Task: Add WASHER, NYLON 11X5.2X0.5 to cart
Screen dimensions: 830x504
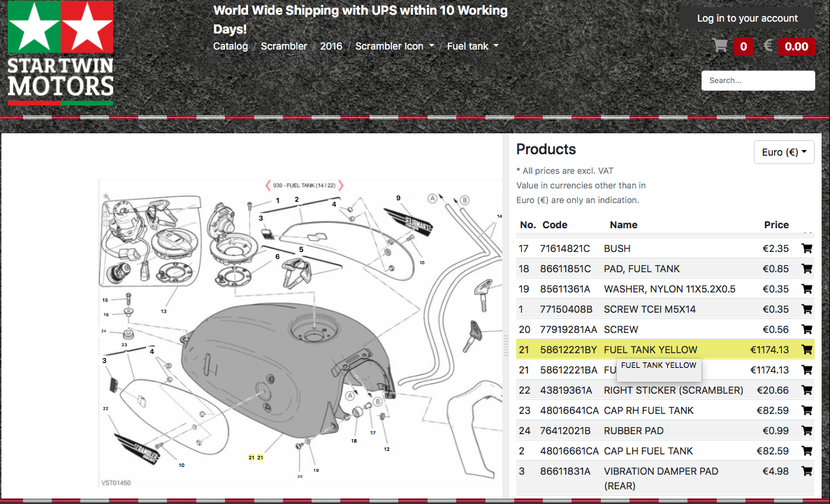Action: (807, 289)
